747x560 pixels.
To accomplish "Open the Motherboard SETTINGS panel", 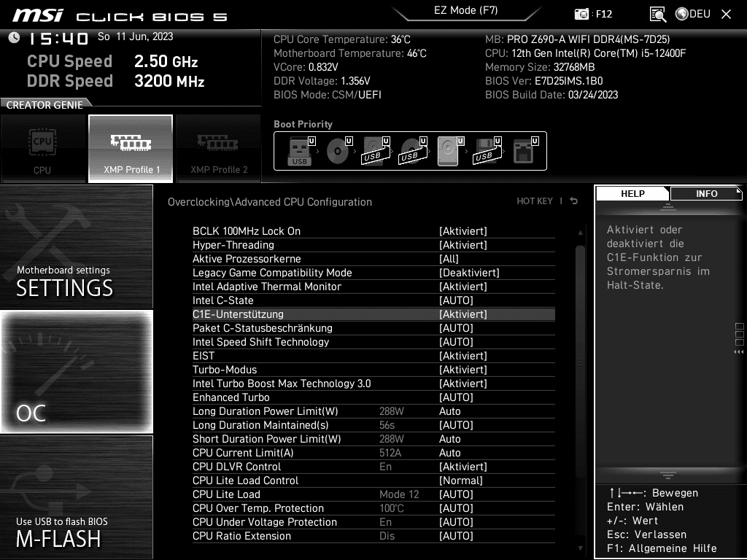I will (76, 246).
